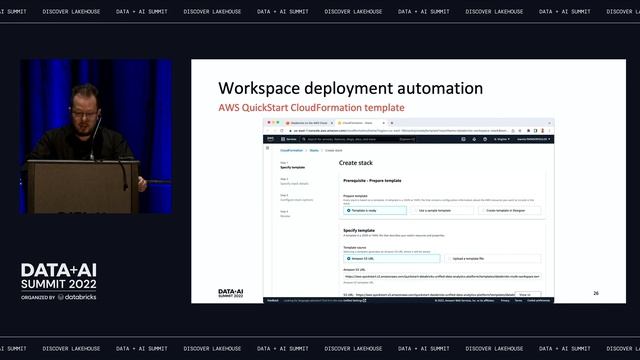
Task: Click Step 2 Specify stack details
Action: tap(294, 182)
